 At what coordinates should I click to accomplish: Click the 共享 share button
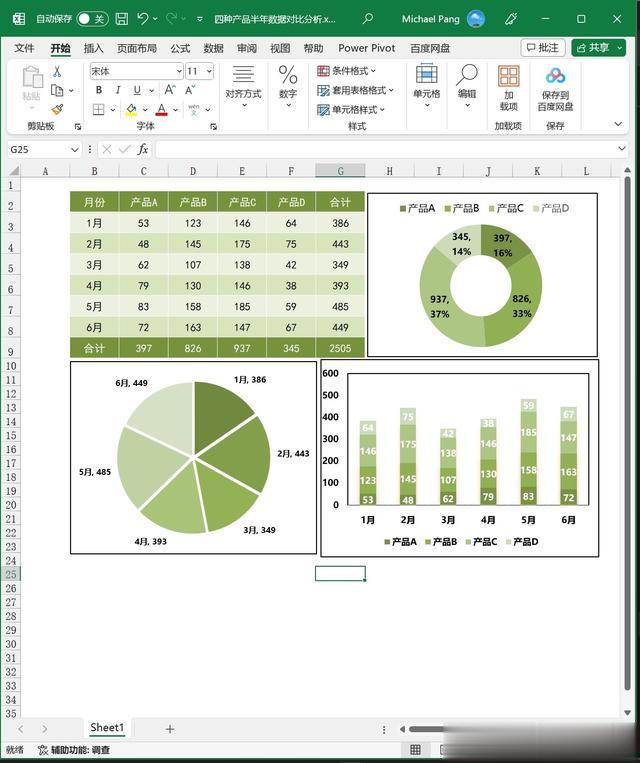[598, 48]
